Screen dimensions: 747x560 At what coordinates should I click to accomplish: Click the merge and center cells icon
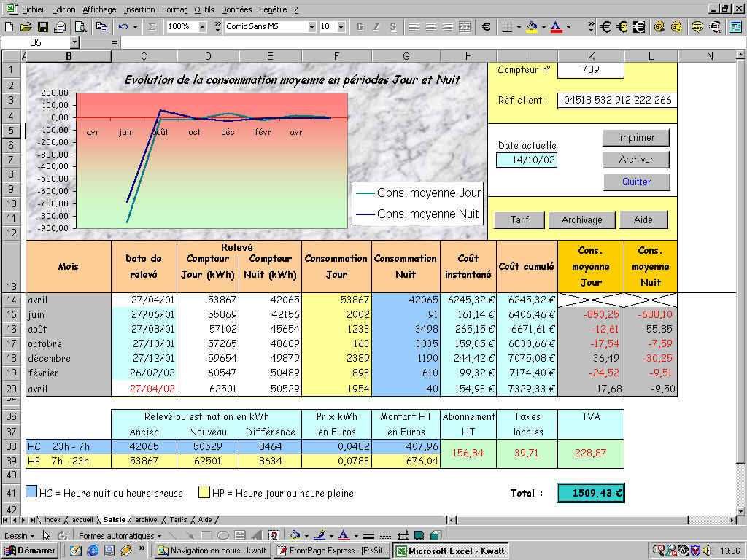[x=465, y=27]
